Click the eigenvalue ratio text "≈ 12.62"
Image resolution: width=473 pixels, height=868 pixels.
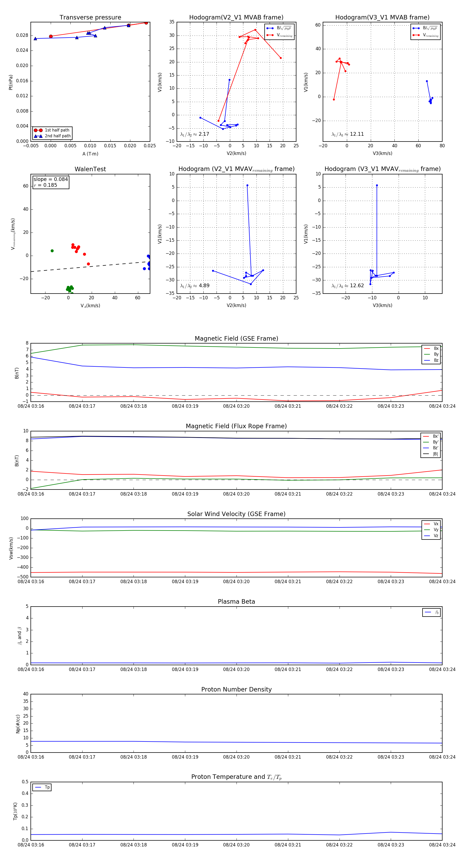point(354,286)
